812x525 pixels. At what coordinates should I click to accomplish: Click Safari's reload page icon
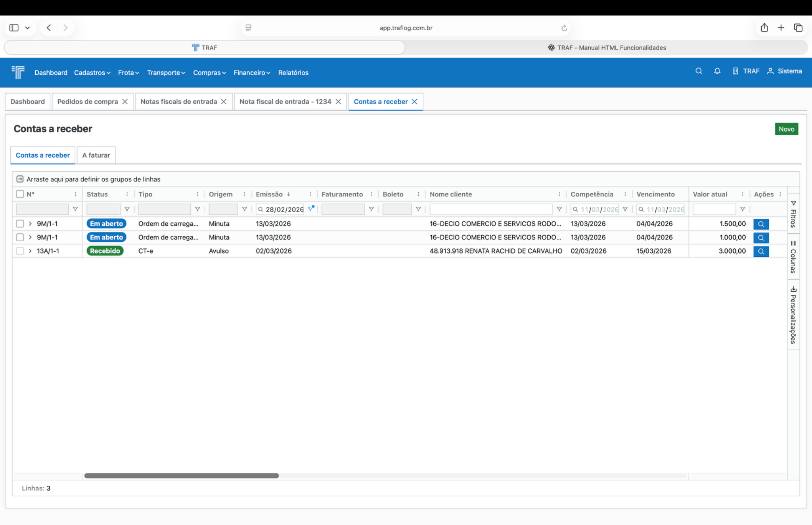point(564,28)
